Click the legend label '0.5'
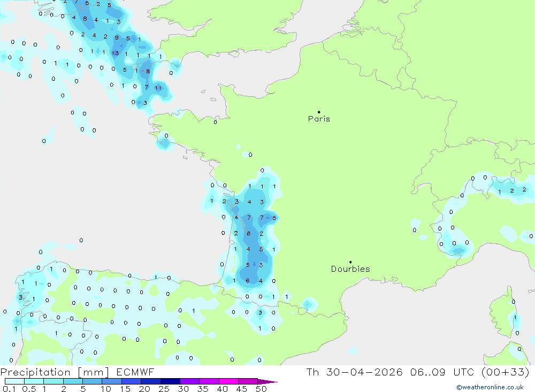 click(x=29, y=389)
